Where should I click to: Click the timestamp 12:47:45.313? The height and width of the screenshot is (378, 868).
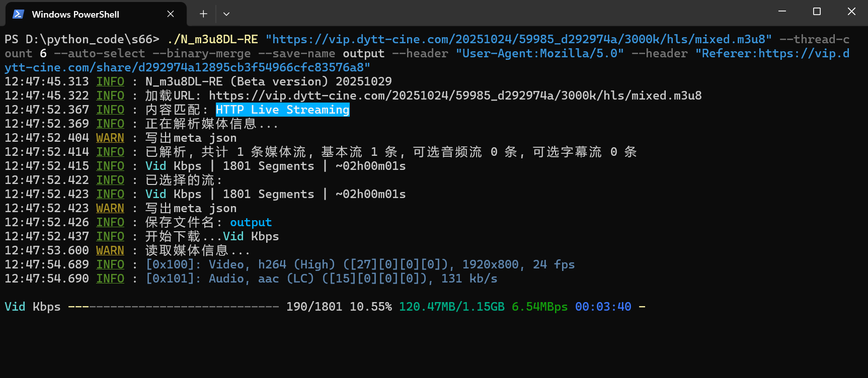[47, 81]
